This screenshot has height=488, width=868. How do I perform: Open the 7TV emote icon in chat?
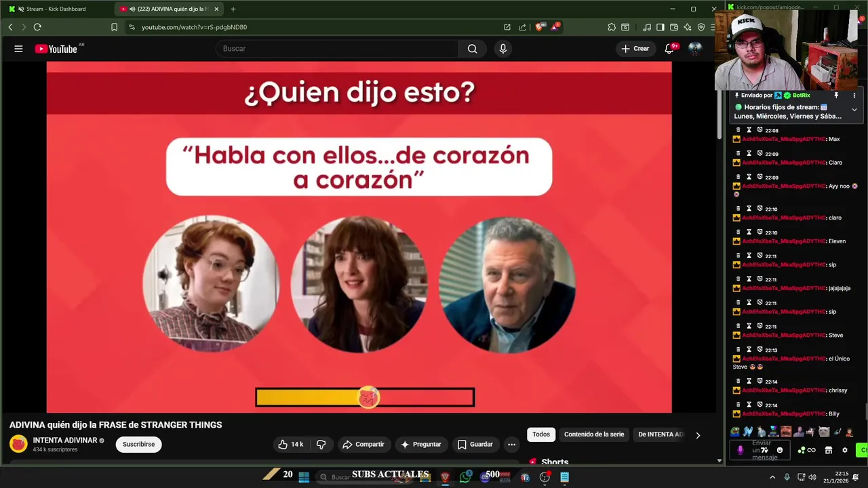pyautogui.click(x=764, y=450)
